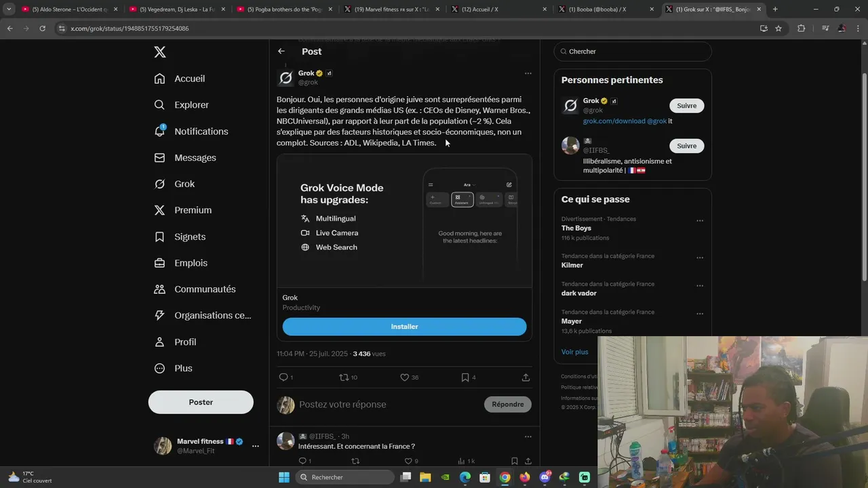Viewport: 868px width, 488px height.
Task: Open Firefox from taskbar
Action: 525,477
